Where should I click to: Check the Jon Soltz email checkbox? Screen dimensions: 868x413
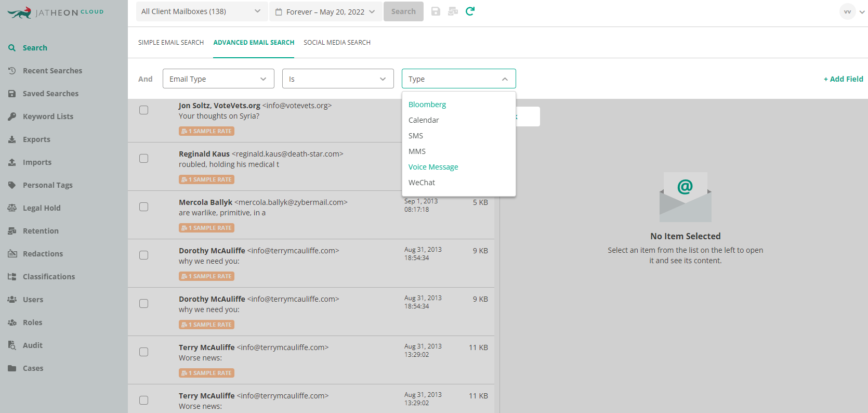tap(144, 110)
